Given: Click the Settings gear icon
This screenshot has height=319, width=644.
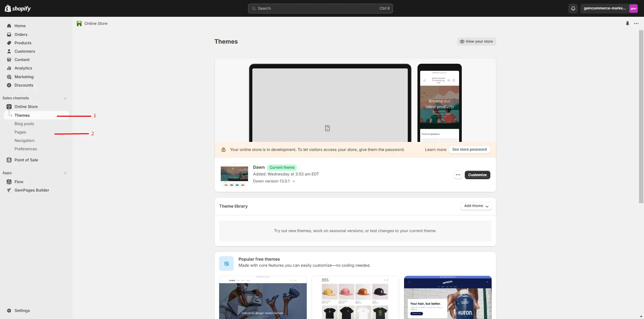Looking at the screenshot, I should [x=9, y=311].
